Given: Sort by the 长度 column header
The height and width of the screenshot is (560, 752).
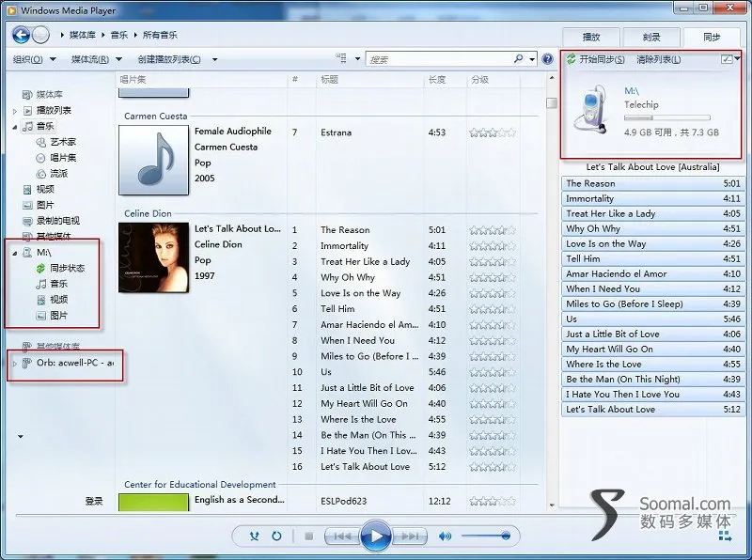Looking at the screenshot, I should pyautogui.click(x=437, y=80).
